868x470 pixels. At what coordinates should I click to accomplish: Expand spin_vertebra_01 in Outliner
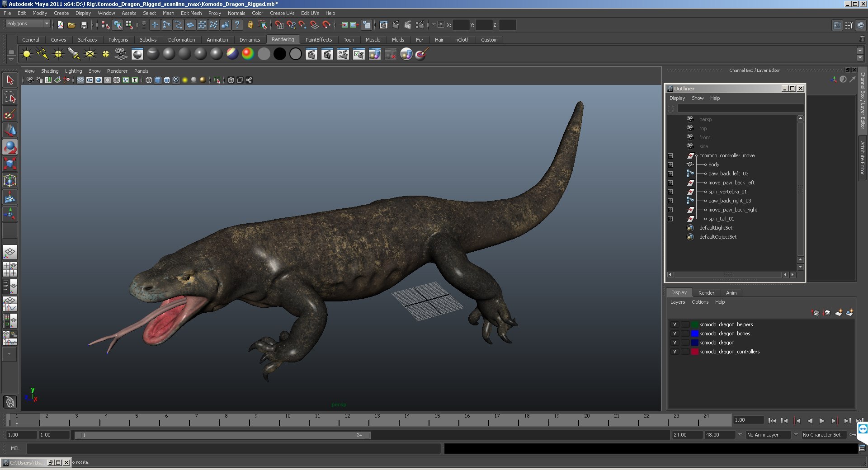[670, 192]
